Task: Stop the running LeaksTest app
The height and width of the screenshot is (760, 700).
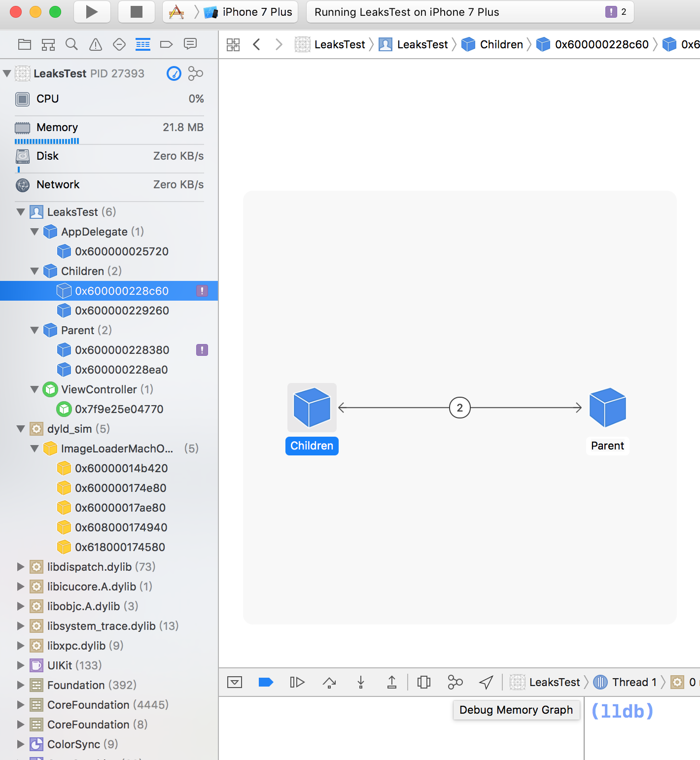Action: [x=137, y=12]
